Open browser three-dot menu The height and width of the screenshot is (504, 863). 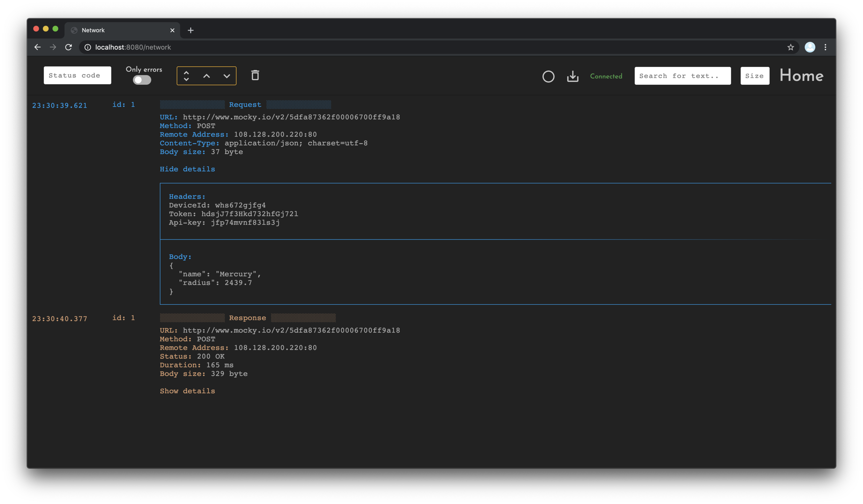[825, 47]
